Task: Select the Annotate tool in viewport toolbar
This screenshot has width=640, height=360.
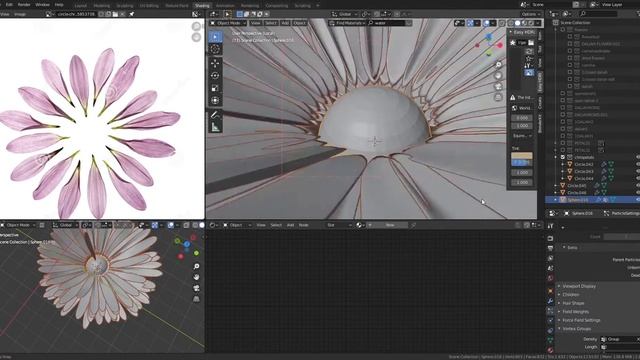Action: coord(215,115)
